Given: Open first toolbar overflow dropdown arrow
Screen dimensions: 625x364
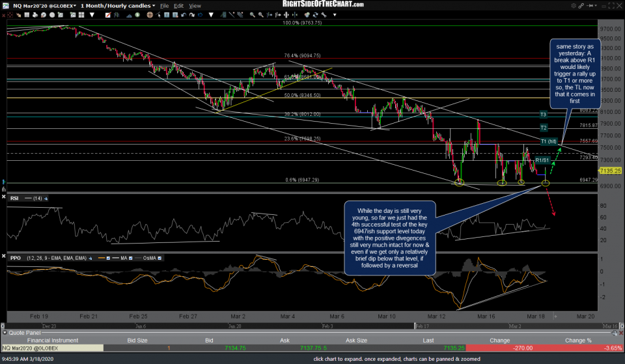Looking at the screenshot, I should 92,15.
